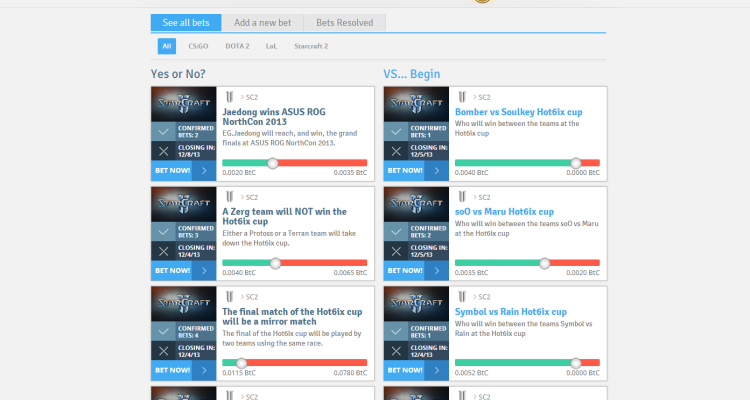Filter bets by LoL

click(271, 46)
